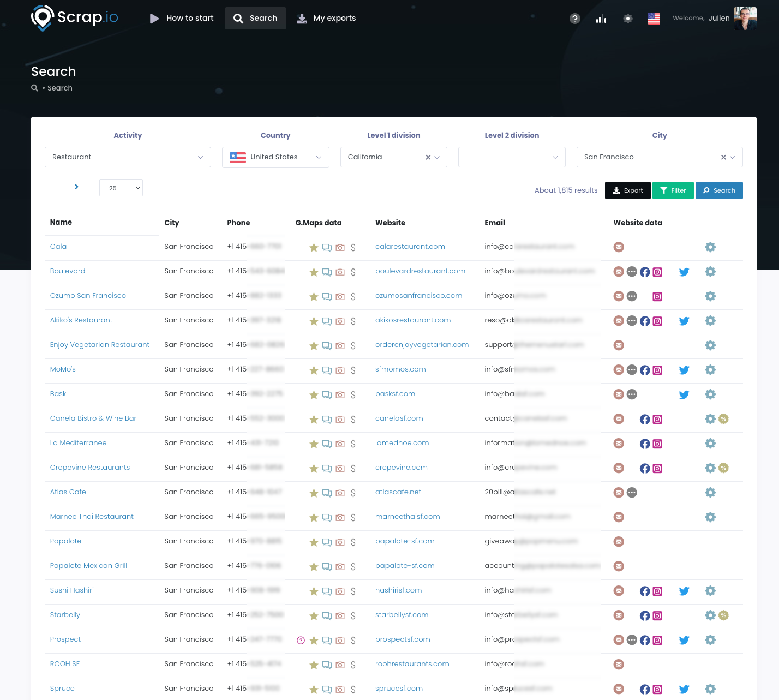Click the email icon in Cala row
Screen dimensions: 779x700
pos(619,247)
